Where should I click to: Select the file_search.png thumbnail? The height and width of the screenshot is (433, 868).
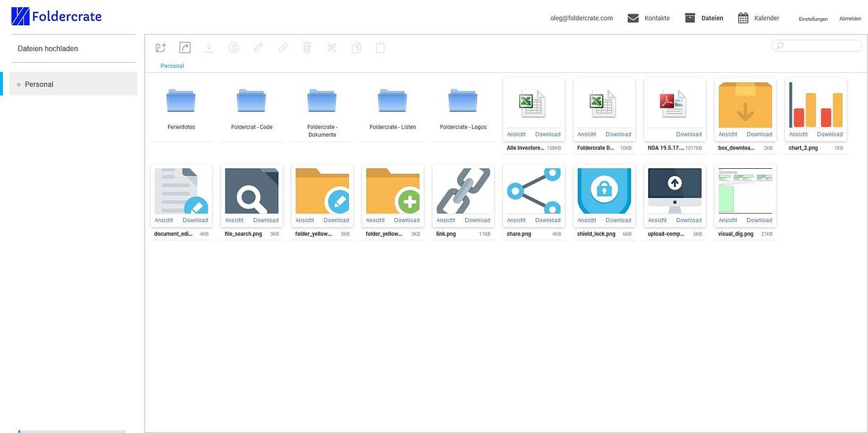coord(252,191)
